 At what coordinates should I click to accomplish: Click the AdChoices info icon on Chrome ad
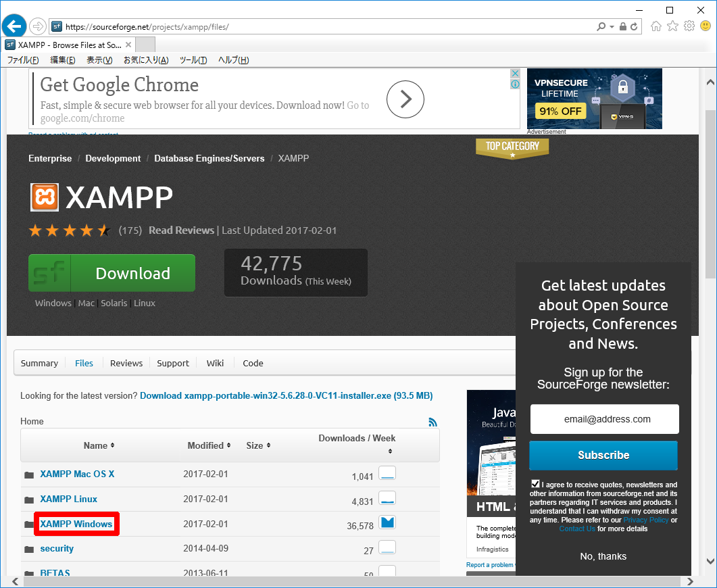coord(515,84)
